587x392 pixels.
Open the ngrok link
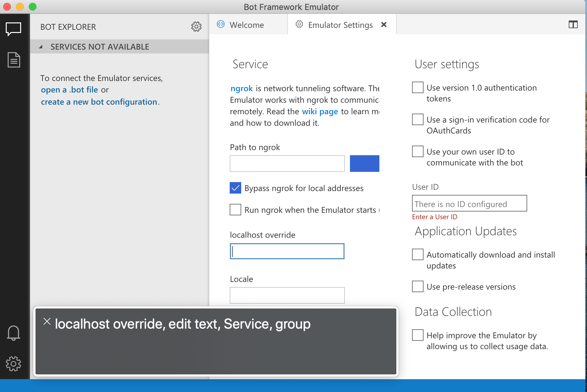click(x=242, y=88)
